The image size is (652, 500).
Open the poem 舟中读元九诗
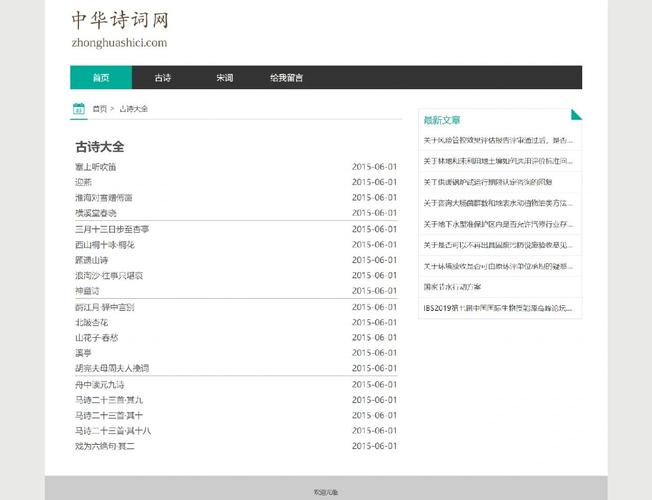[100, 385]
